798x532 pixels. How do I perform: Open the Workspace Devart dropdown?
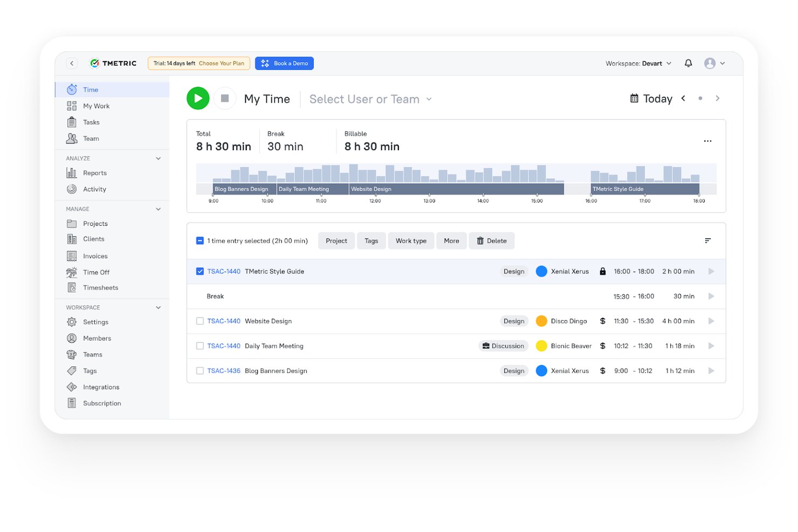(638, 64)
